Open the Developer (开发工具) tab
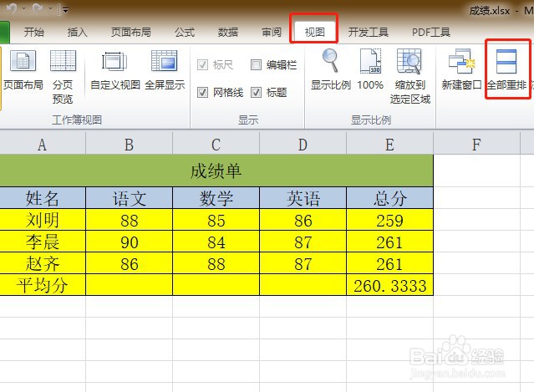The height and width of the screenshot is (392, 534). [x=369, y=32]
